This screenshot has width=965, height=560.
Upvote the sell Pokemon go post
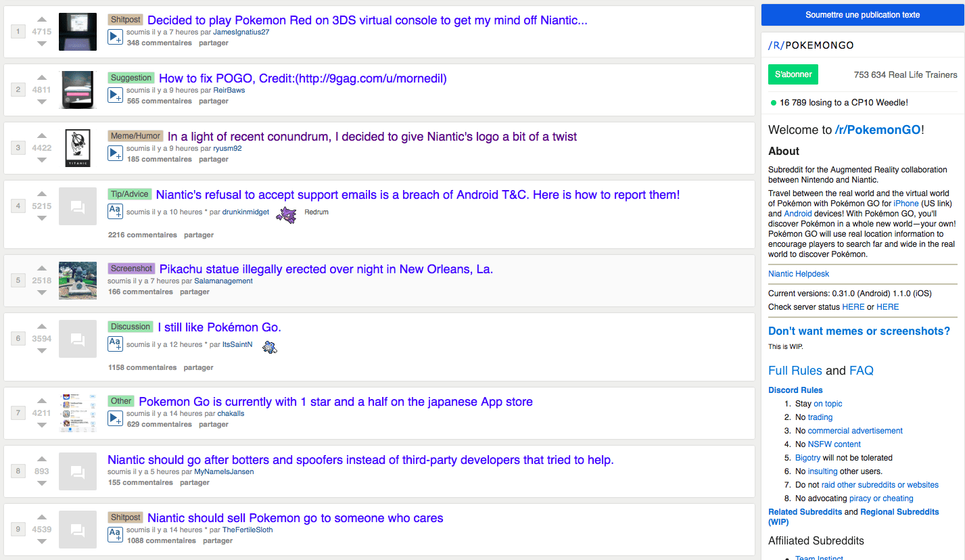click(42, 518)
